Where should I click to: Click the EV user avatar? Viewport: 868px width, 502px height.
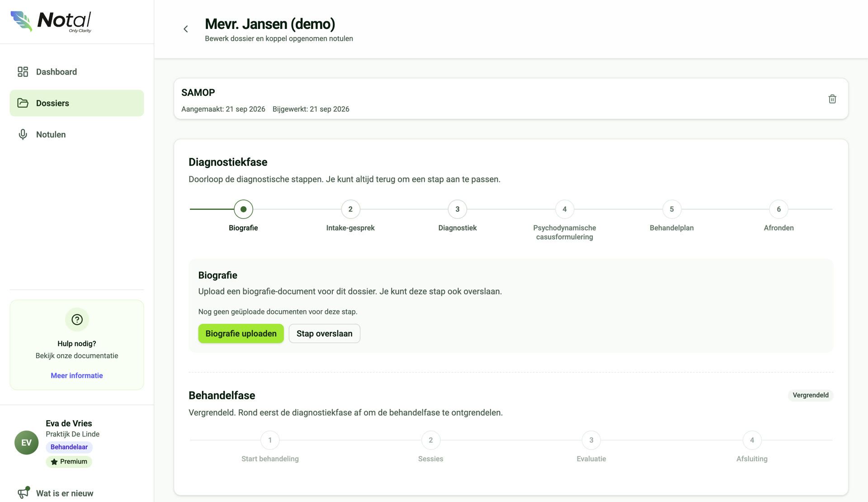click(26, 443)
